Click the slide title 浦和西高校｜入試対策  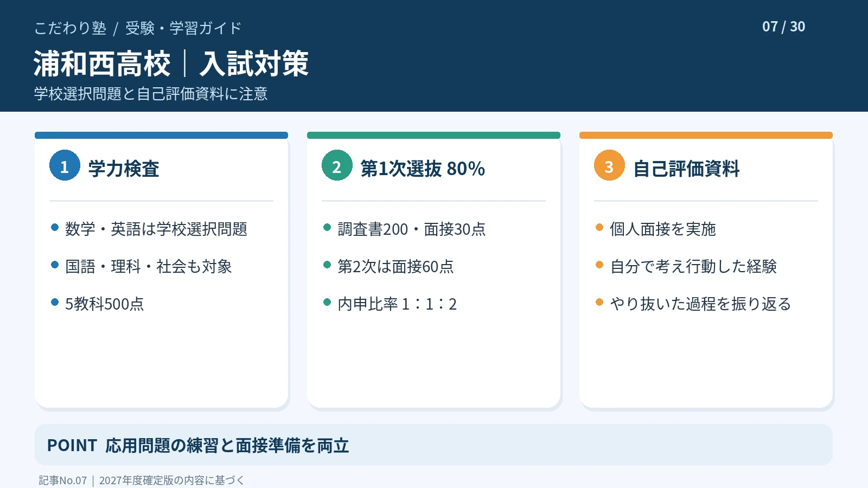pyautogui.click(x=171, y=63)
